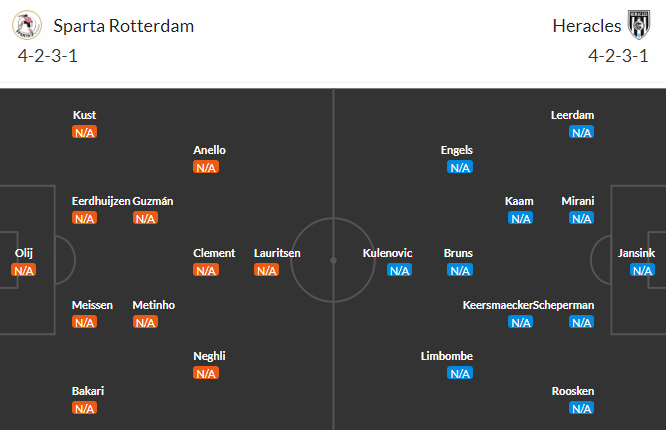
Task: Open the Heracles team name link
Action: [586, 26]
